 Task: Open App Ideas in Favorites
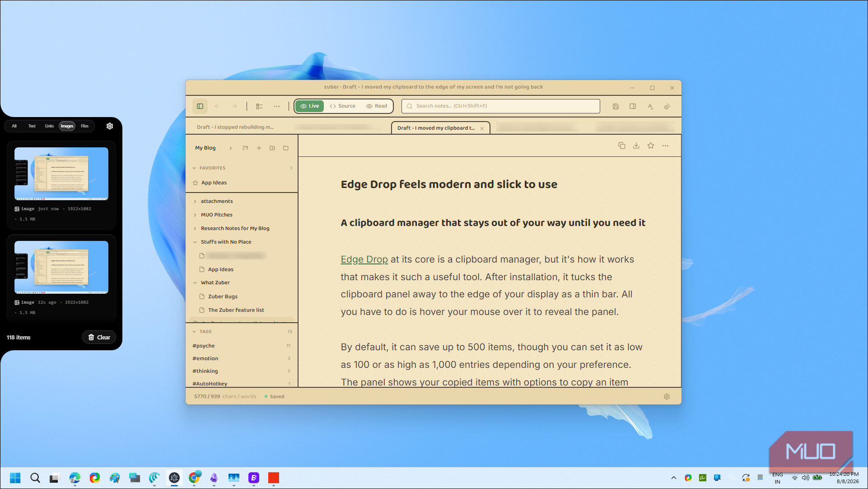click(214, 183)
